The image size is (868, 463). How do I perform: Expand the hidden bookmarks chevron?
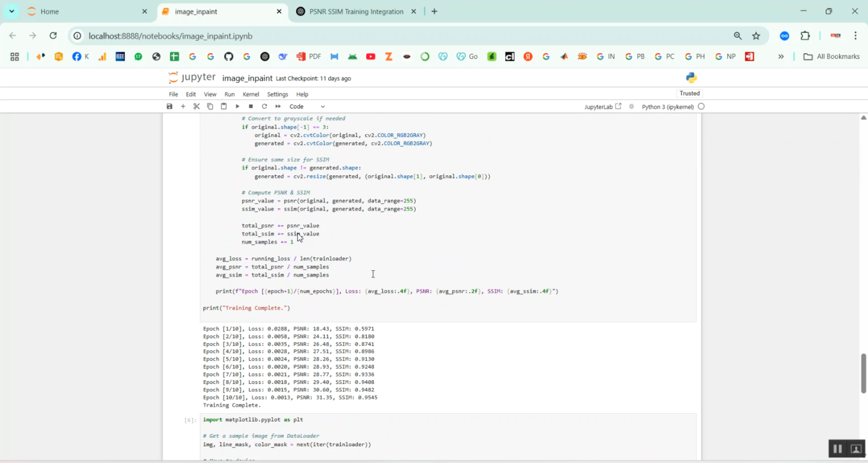point(781,56)
